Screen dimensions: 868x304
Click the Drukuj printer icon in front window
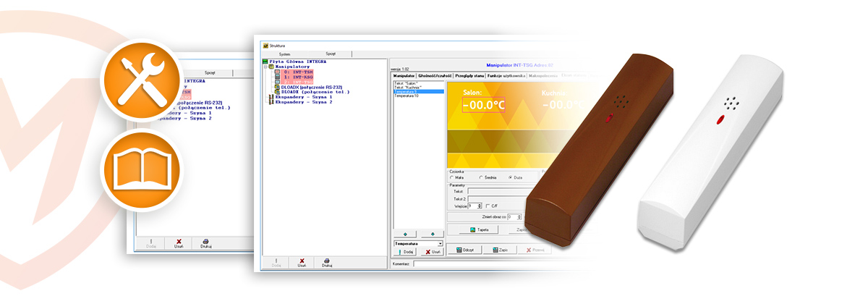coord(327,262)
